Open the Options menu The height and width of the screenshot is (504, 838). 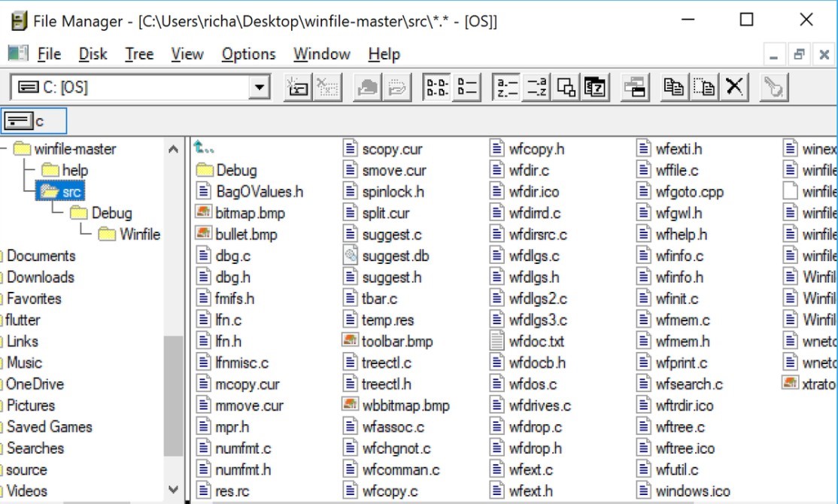point(248,54)
